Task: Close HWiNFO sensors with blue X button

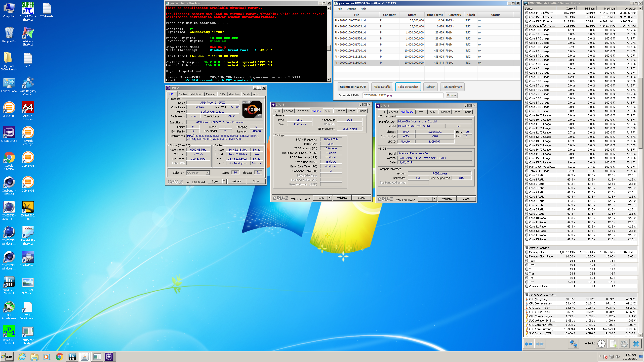Action: pyautogui.click(x=636, y=344)
